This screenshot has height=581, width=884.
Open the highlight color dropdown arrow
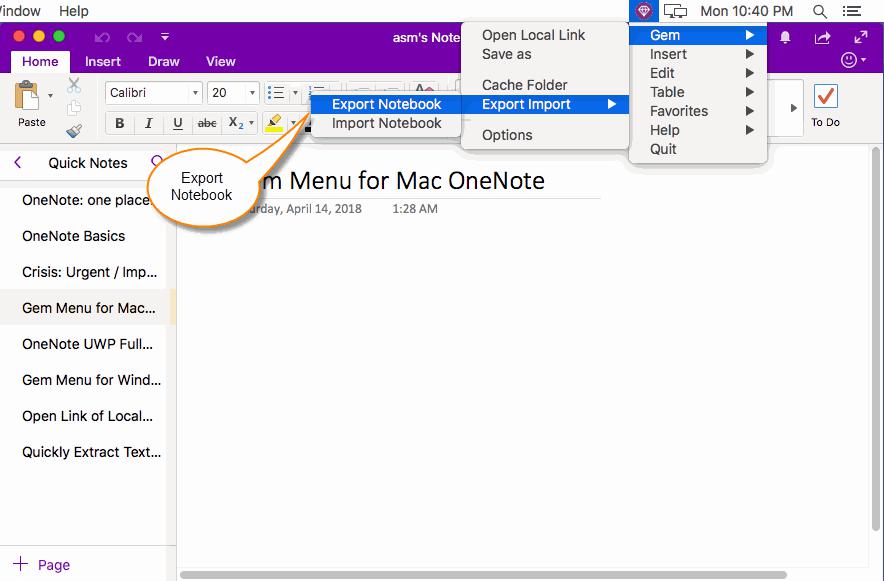tap(293, 123)
